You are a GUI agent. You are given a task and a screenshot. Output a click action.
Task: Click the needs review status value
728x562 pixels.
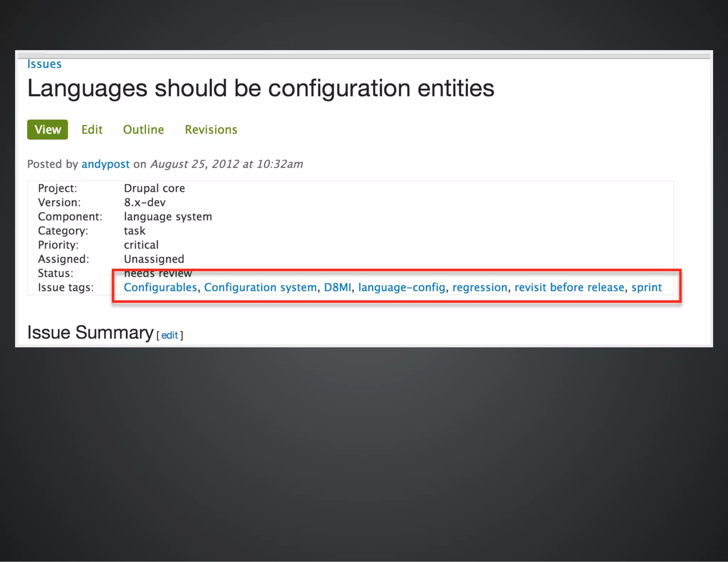158,274
